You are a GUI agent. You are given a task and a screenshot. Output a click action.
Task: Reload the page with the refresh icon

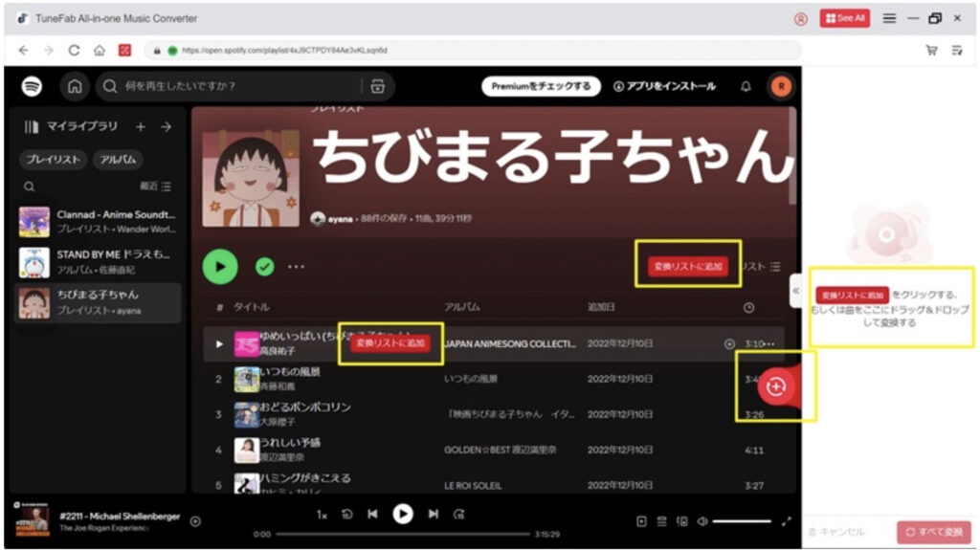tap(74, 50)
